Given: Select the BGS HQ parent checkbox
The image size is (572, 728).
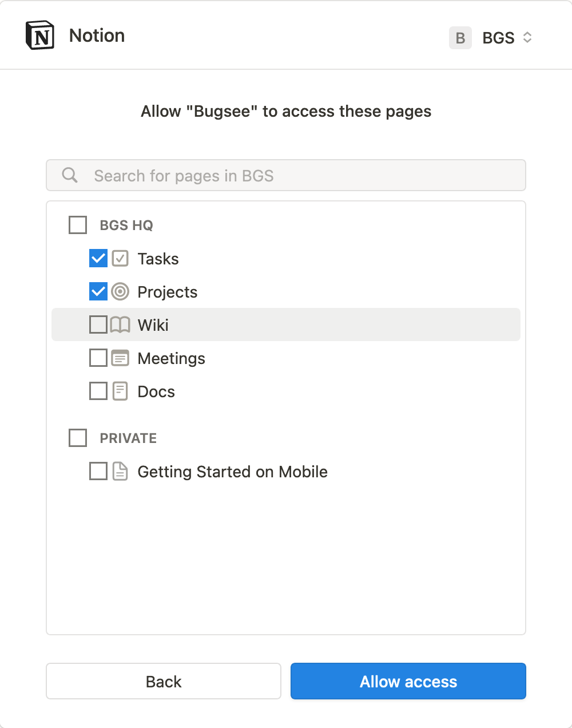Looking at the screenshot, I should (77, 225).
